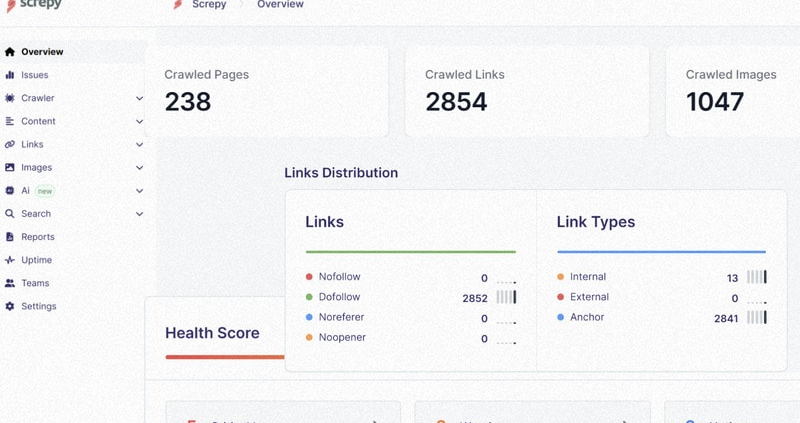
Task: Click Overview breadcrumb link
Action: click(280, 4)
